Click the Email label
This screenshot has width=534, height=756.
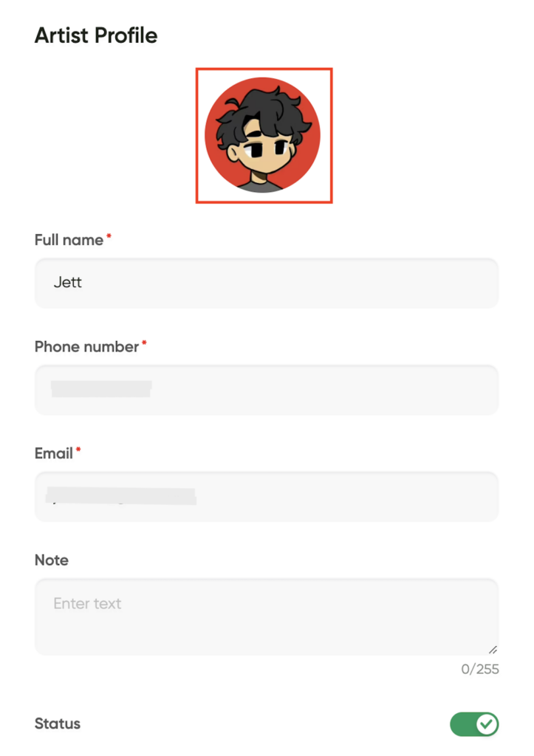53,453
